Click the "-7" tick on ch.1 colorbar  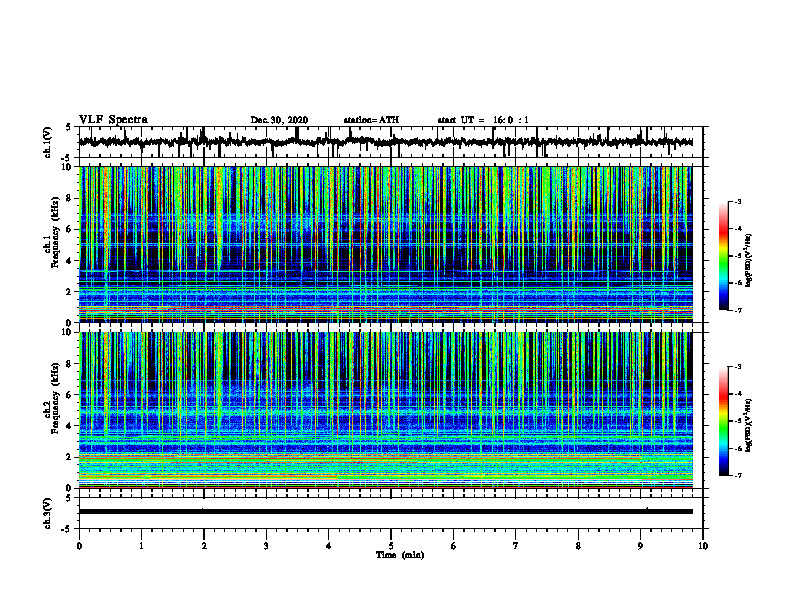[737, 310]
